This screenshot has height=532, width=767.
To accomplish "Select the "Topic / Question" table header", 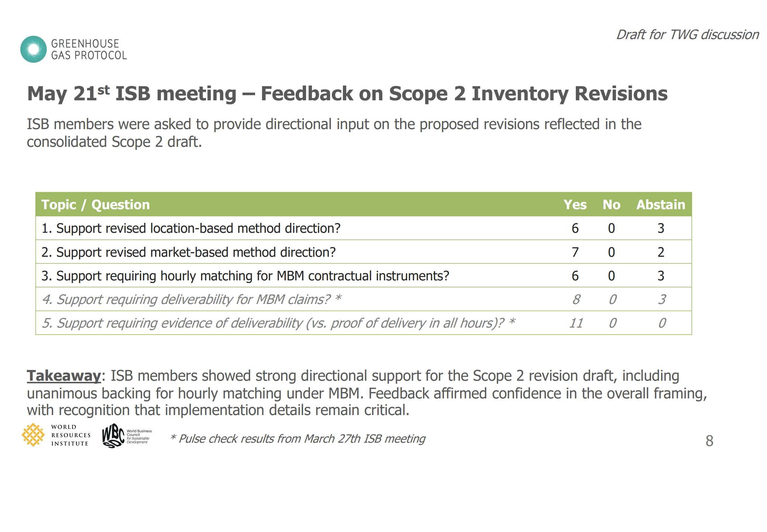I will click(x=96, y=205).
